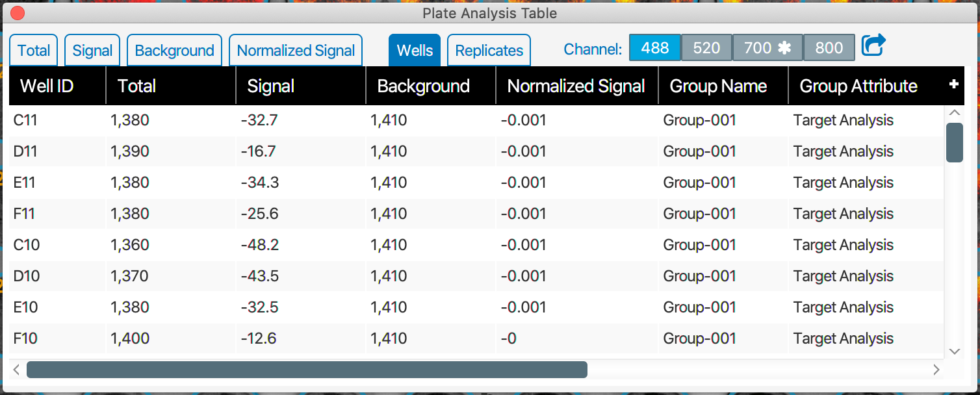Click the Channel label
Screen dimensions: 980x395
[x=593, y=49]
